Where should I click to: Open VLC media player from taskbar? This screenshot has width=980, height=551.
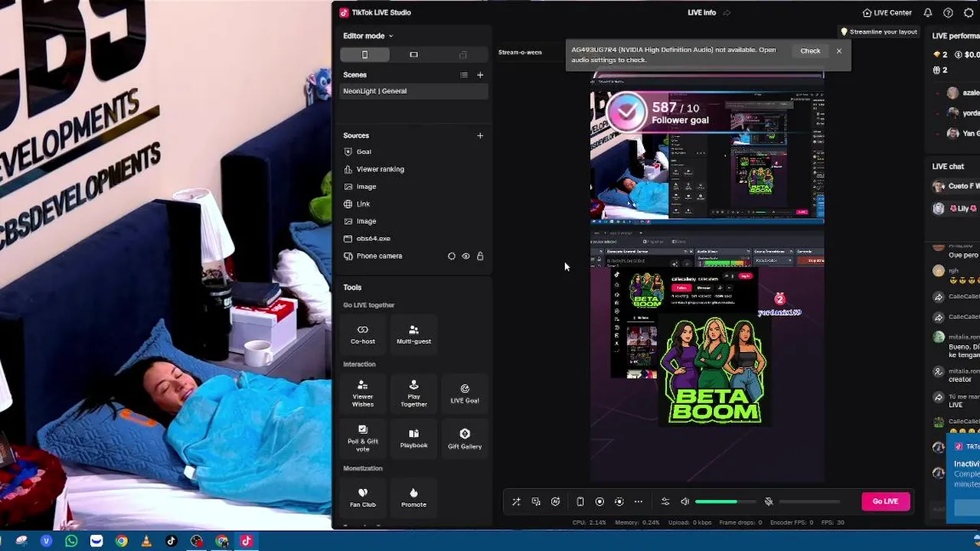point(146,541)
